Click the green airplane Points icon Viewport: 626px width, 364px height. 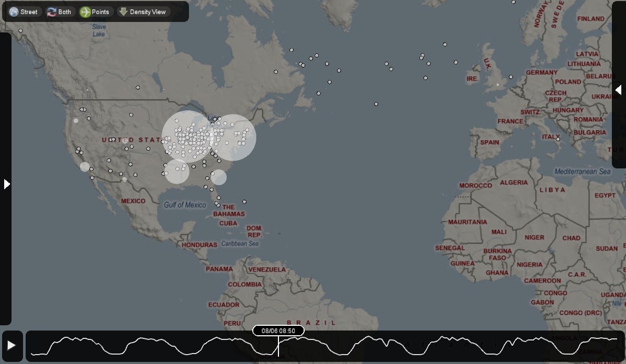(x=85, y=12)
